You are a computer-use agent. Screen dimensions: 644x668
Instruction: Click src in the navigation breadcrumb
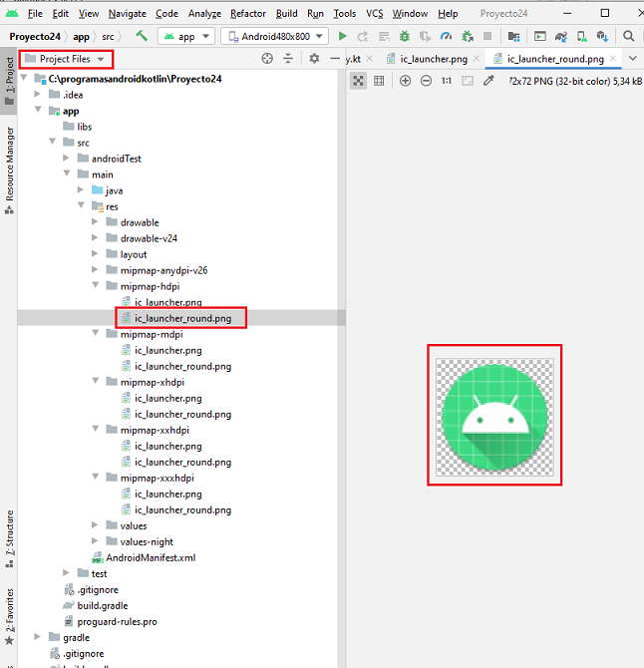[x=109, y=37]
